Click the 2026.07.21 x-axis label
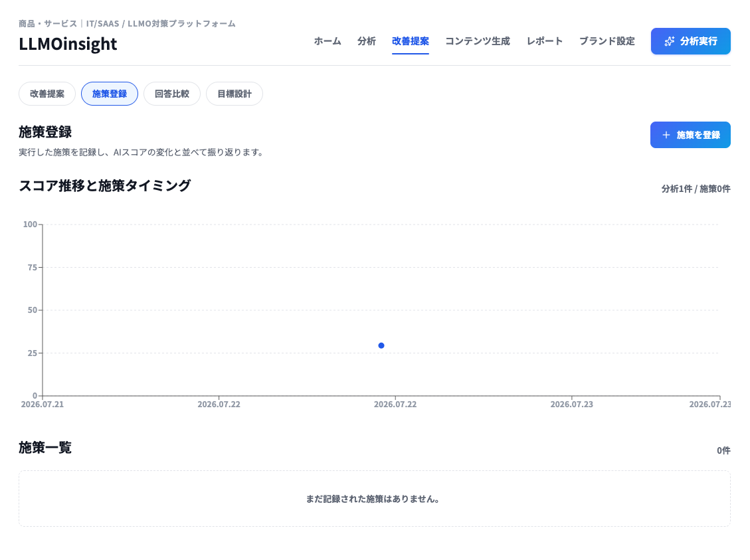This screenshot has width=750, height=560. click(x=42, y=405)
